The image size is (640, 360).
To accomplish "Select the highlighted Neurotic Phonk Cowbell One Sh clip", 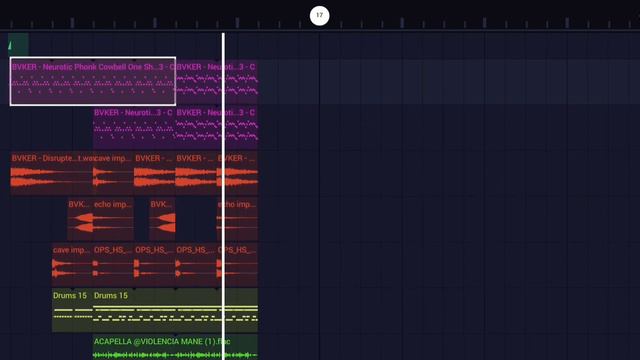I will click(x=93, y=81).
